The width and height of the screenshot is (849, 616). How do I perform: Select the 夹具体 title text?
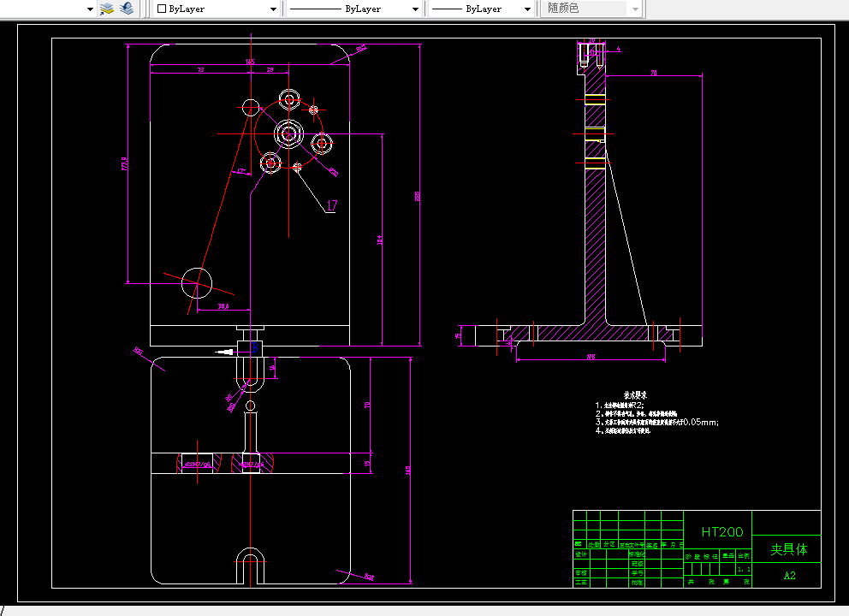pos(788,549)
